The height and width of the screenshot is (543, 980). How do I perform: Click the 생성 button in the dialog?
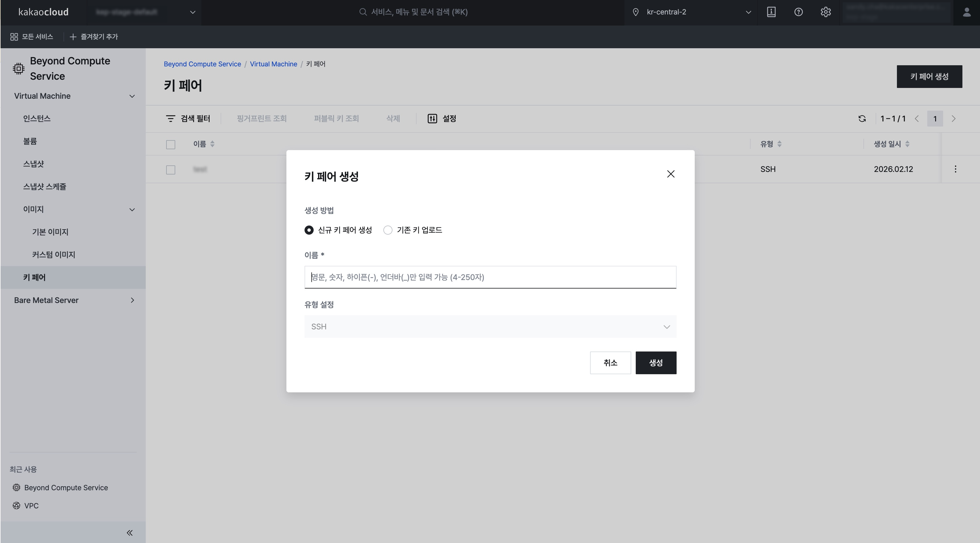point(656,363)
